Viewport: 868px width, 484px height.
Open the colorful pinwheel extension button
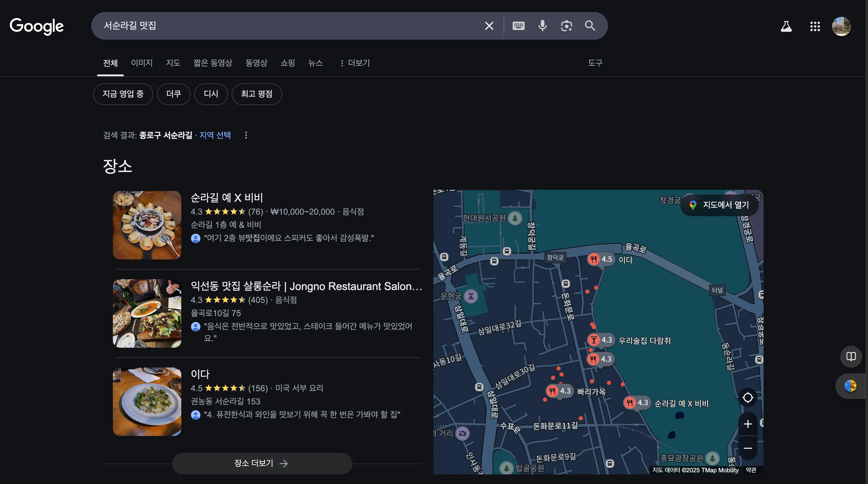[851, 386]
